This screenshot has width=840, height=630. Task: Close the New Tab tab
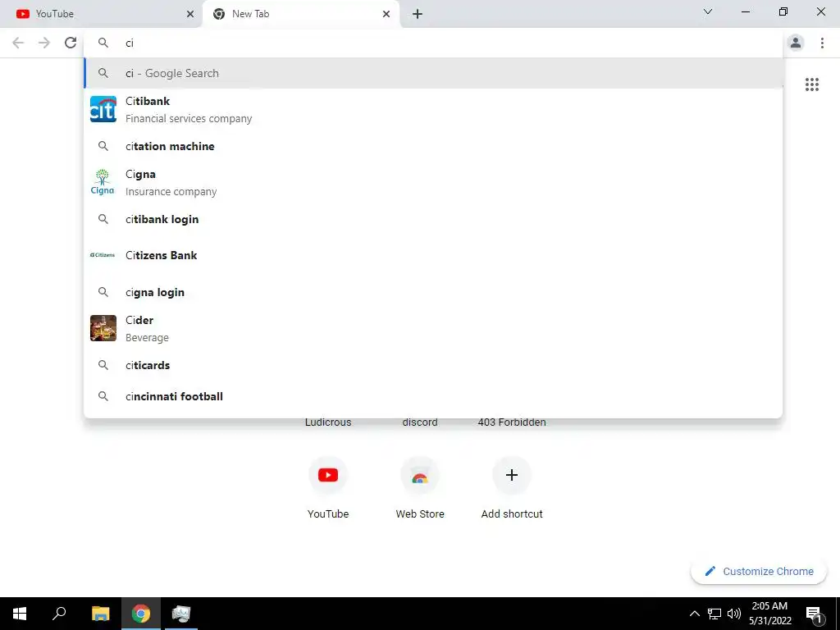(386, 14)
